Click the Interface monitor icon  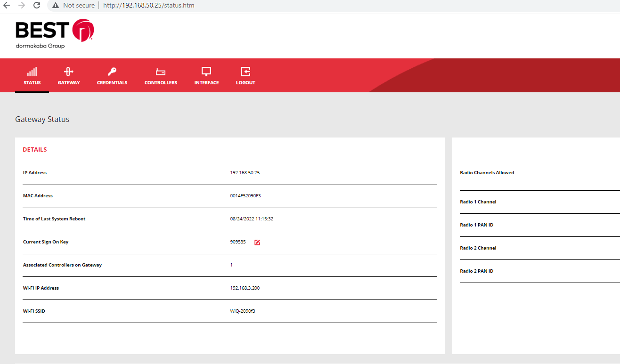[x=206, y=71]
